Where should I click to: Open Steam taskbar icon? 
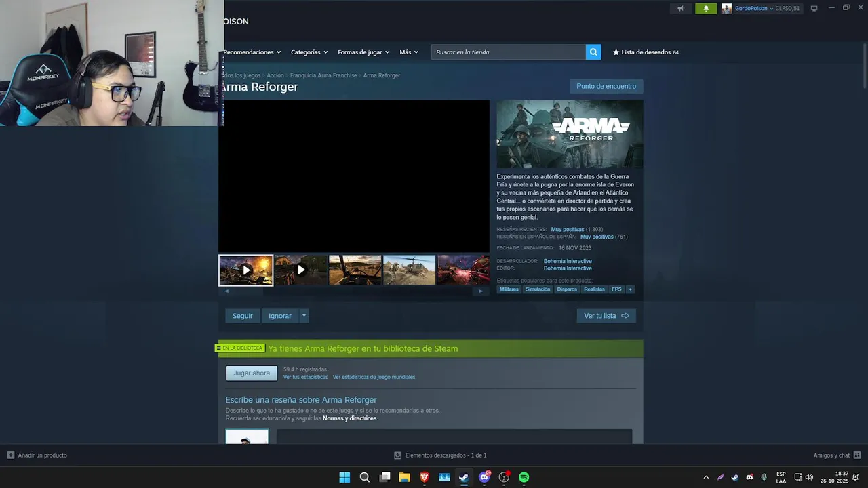coord(464,477)
